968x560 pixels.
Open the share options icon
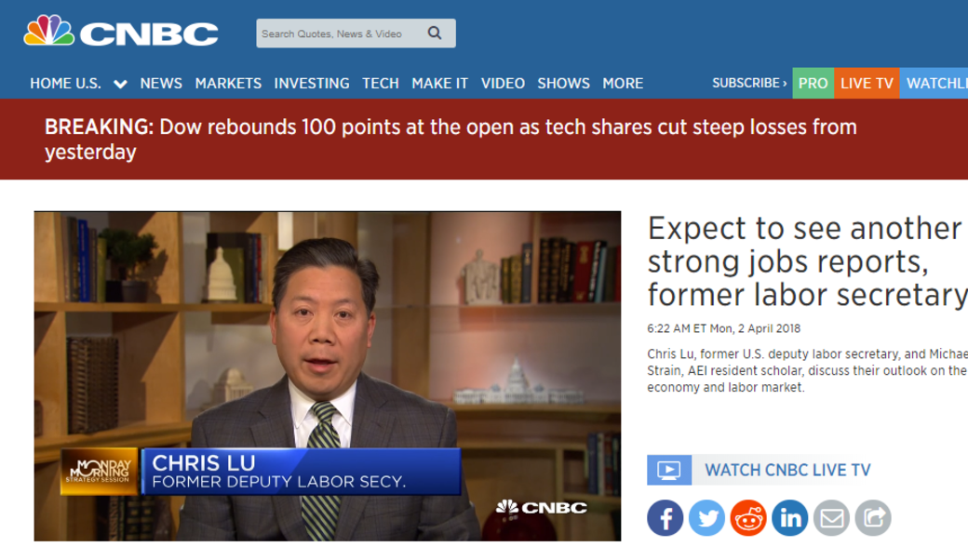click(873, 517)
